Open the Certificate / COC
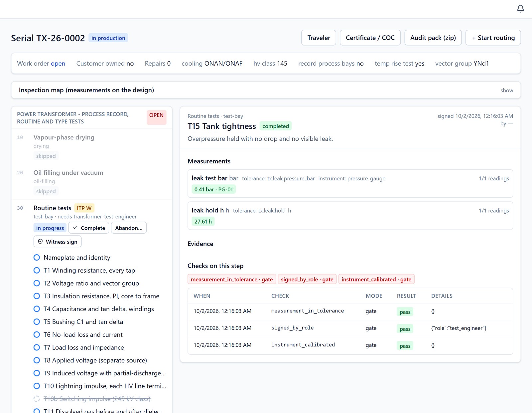Viewport: 532px width, 413px height. click(370, 38)
